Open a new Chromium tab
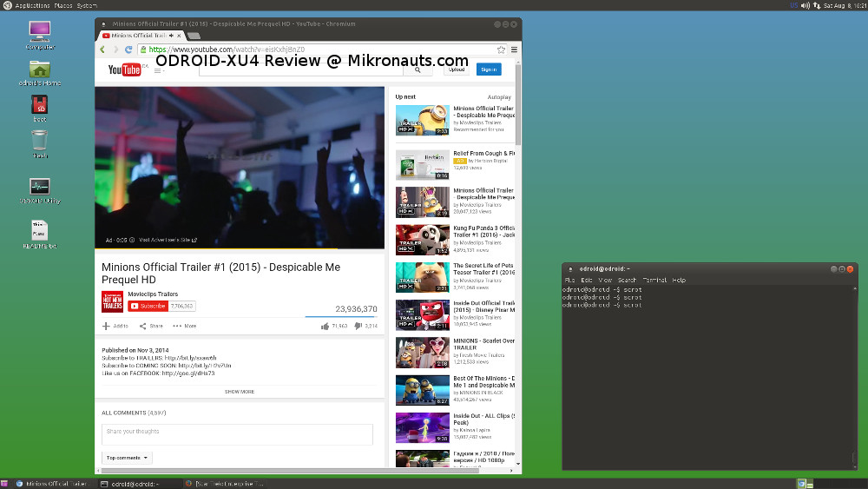Viewport: 868px width, 489px height. point(194,36)
